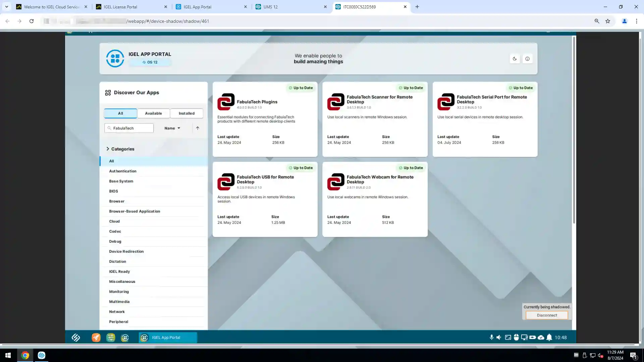The height and width of the screenshot is (362, 644).
Task: Select the Installed filter
Action: 186,113
